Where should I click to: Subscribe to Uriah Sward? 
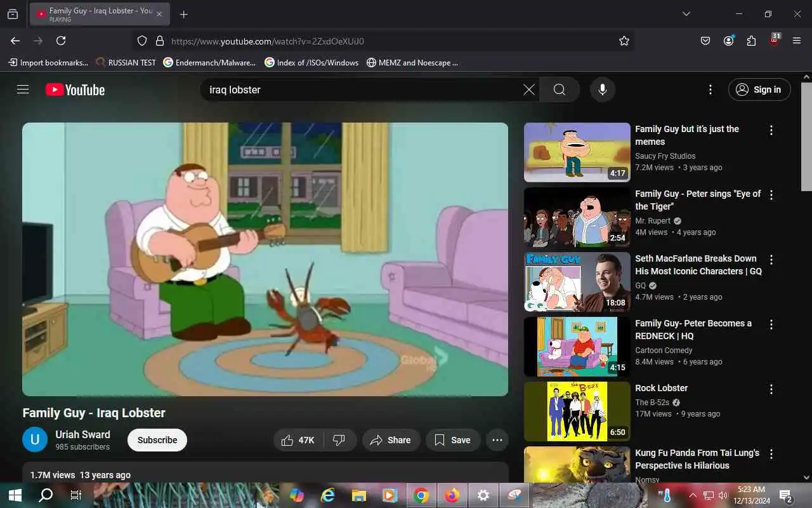157,440
